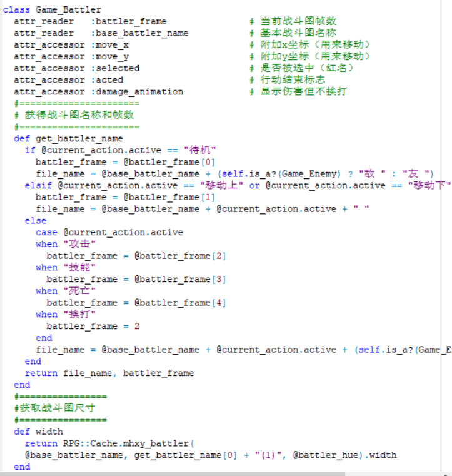The image size is (452, 476).
Task: Click the 'class Game_Battler' declaration line
Action: pos(52,10)
